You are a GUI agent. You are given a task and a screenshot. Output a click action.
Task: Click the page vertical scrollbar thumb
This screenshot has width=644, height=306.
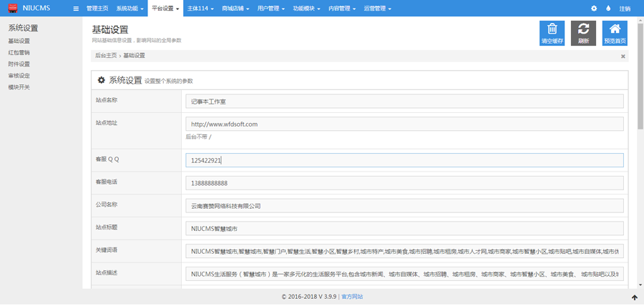tap(640, 76)
